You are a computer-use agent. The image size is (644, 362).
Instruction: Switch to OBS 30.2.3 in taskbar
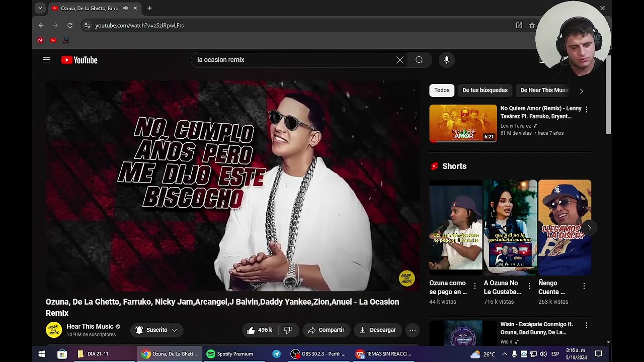[319, 354]
